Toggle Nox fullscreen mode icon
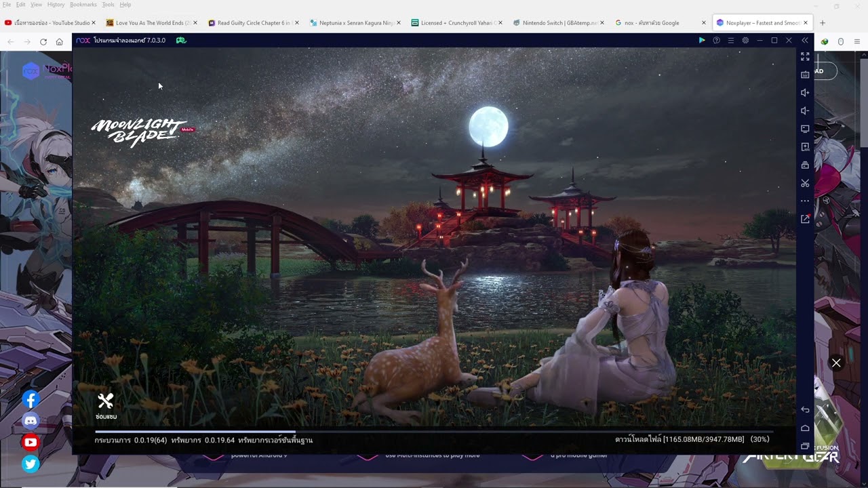 805,57
